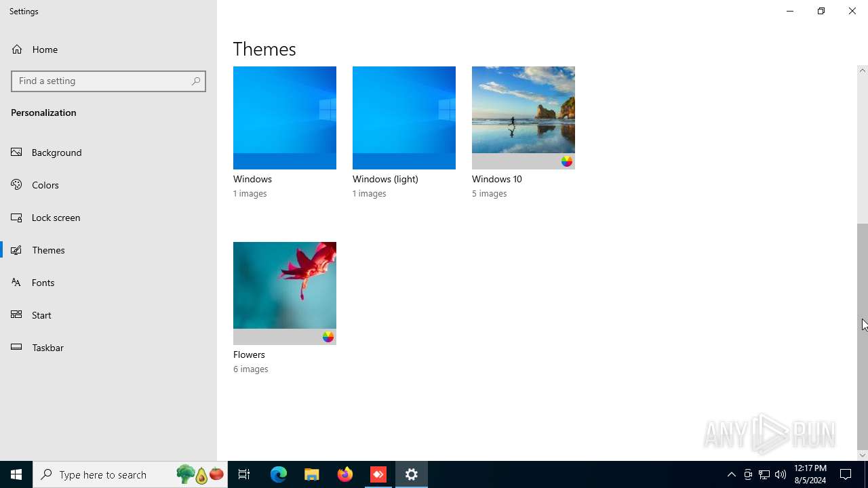Restore down the Settings window
868x488 pixels.
coord(821,11)
